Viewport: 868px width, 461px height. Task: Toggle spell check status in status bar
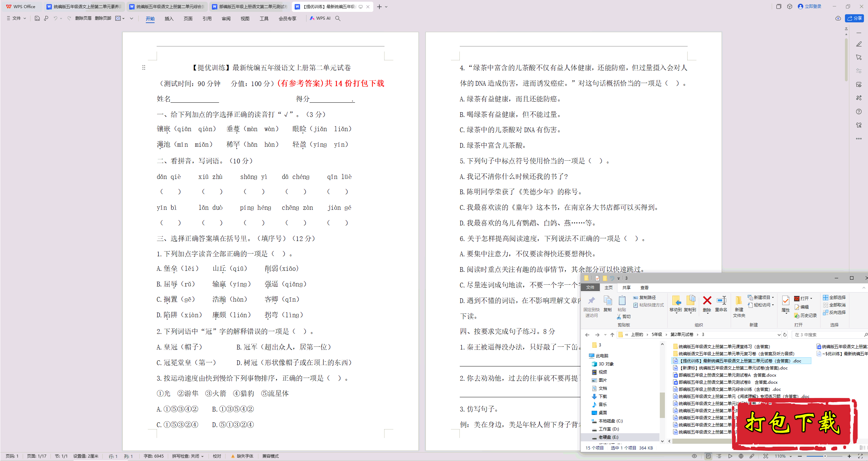(188, 456)
